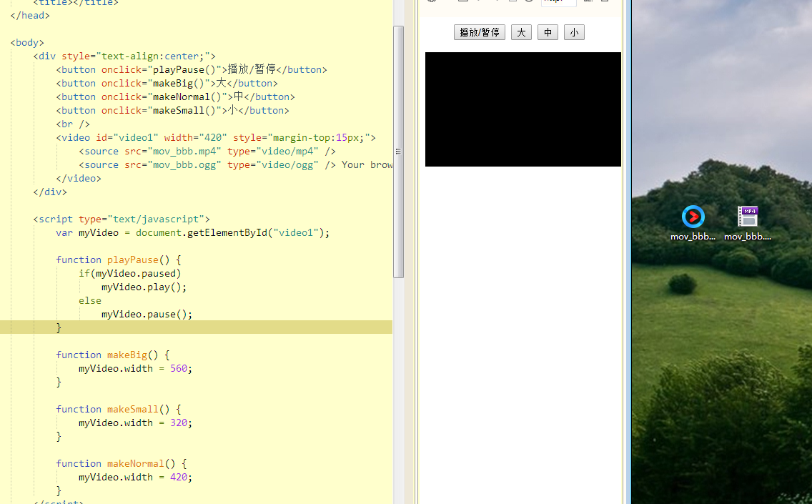
Task: Click the function makeSmall() definition line
Action: click(x=119, y=409)
